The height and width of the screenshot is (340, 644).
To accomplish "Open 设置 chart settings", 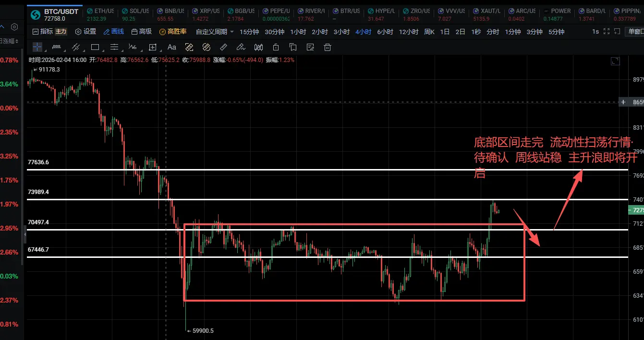I will [x=86, y=32].
